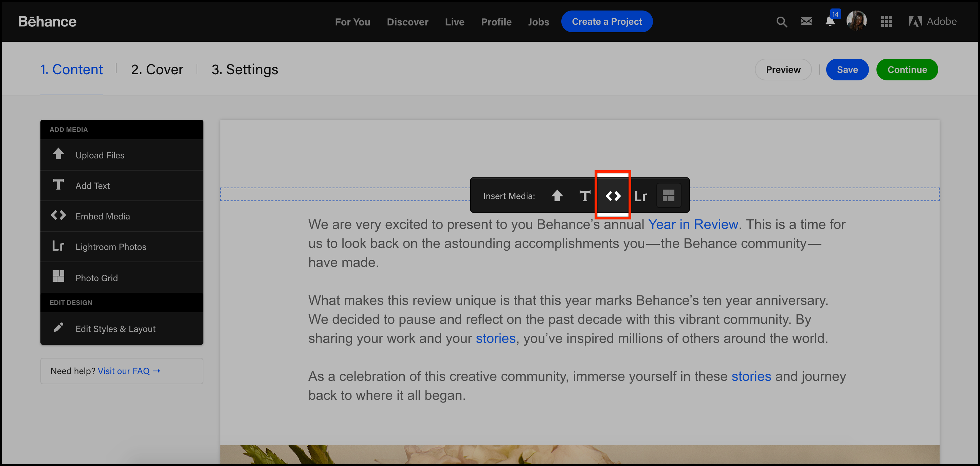Click the Edit Styles and Layout option
Viewport: 980px width, 466px height.
(x=115, y=328)
